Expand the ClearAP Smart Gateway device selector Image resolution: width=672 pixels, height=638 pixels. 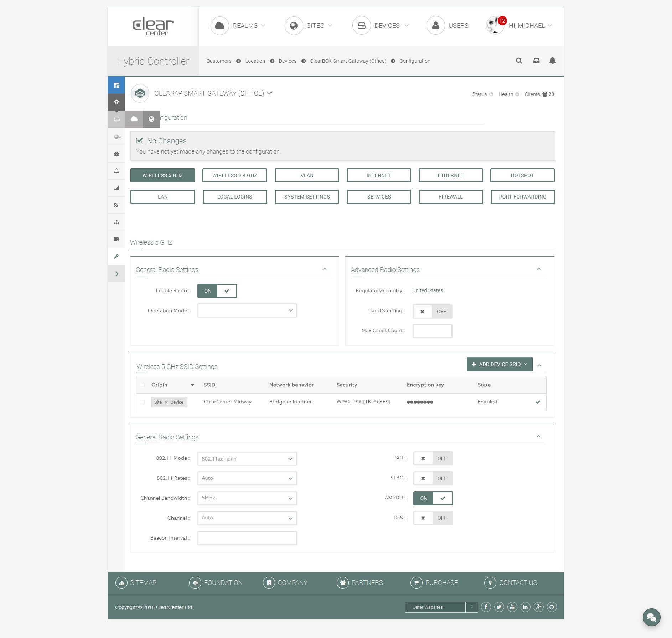click(x=270, y=93)
